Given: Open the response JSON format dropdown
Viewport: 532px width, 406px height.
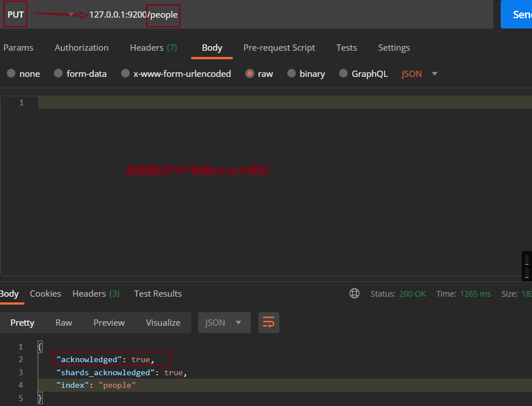Looking at the screenshot, I should [x=224, y=322].
